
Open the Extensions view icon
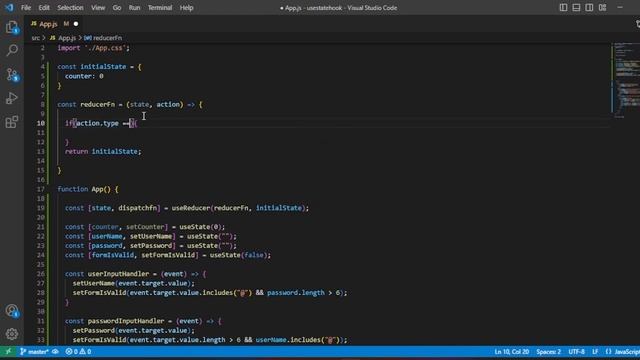(x=12, y=122)
